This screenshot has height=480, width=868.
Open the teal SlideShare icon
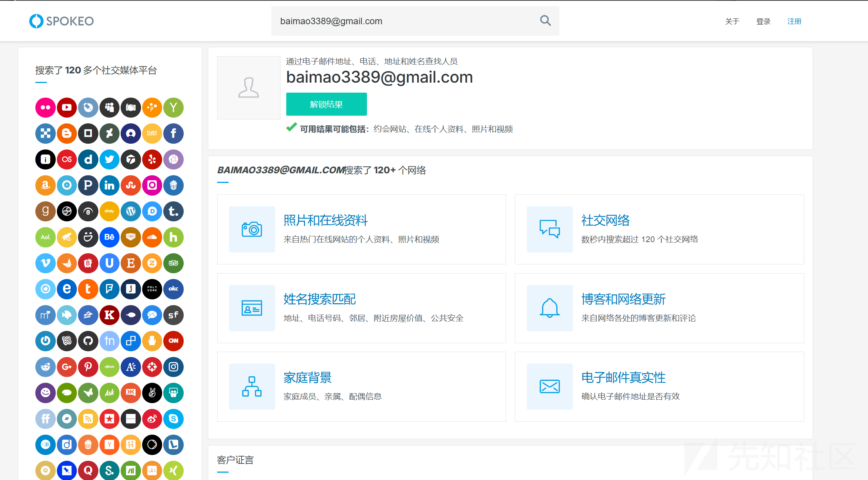pos(173,393)
